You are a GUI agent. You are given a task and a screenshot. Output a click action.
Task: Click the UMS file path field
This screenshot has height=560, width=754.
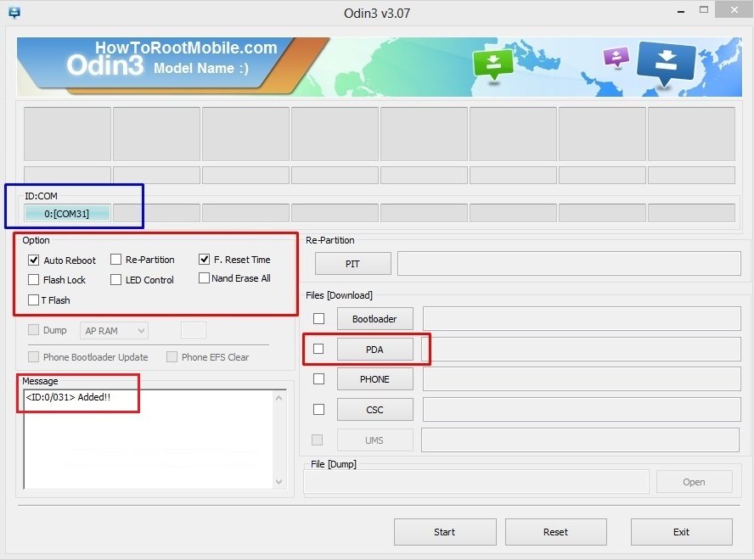[581, 440]
